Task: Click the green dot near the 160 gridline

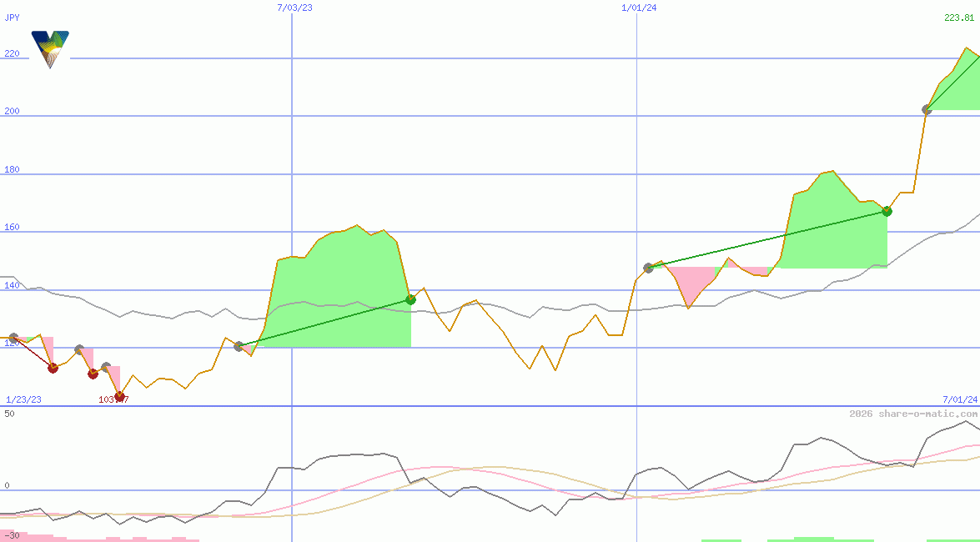Action: [887, 211]
